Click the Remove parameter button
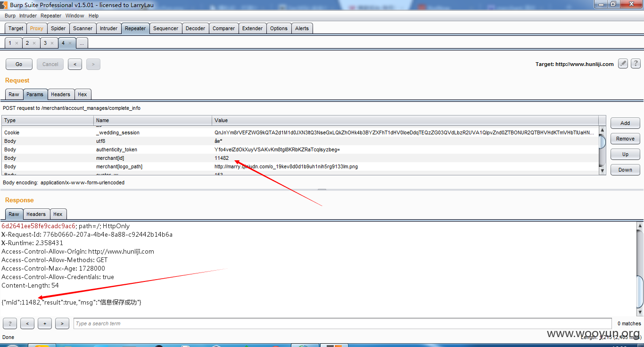This screenshot has width=644, height=347. coord(625,139)
